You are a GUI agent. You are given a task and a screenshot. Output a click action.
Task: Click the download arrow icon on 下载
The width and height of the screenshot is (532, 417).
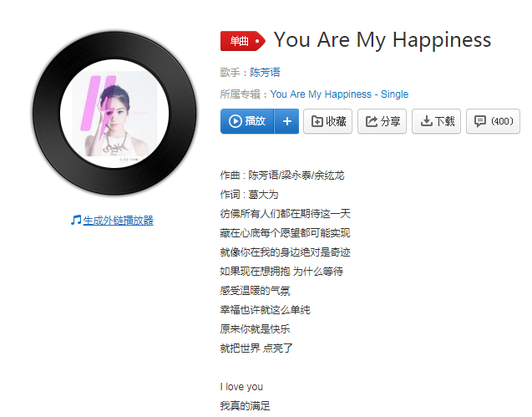tap(426, 121)
